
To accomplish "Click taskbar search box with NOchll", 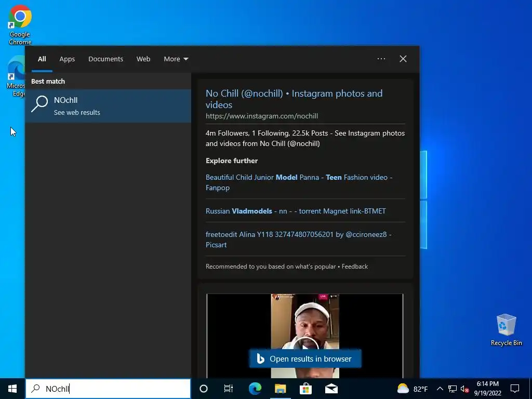I will 108,389.
